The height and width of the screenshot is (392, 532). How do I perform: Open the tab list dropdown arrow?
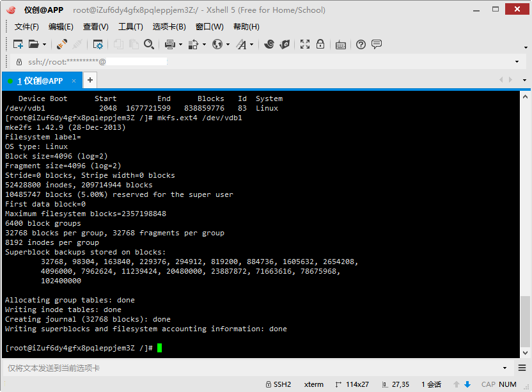[x=524, y=80]
